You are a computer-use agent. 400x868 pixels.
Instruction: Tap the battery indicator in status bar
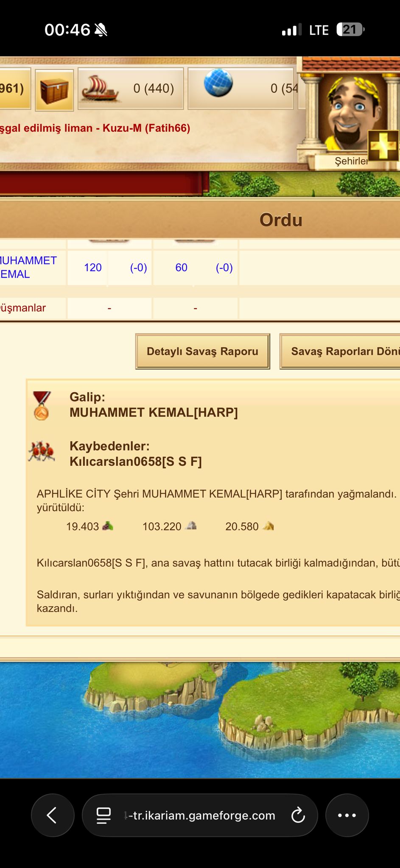[x=350, y=30]
